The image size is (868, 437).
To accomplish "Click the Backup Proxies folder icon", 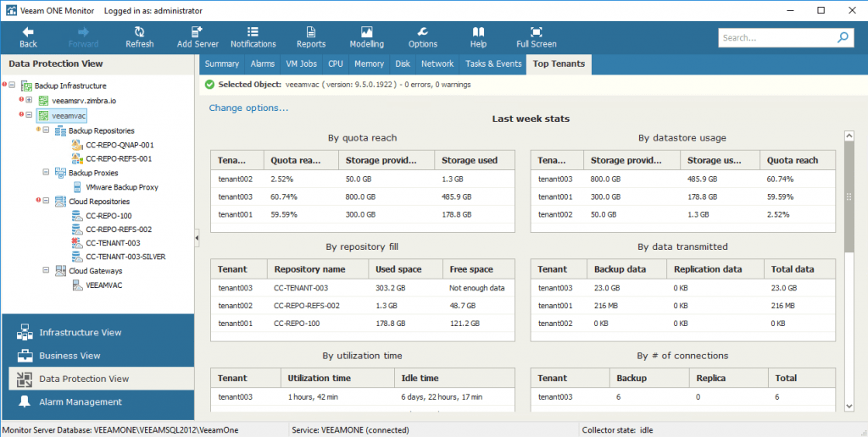I will point(60,173).
